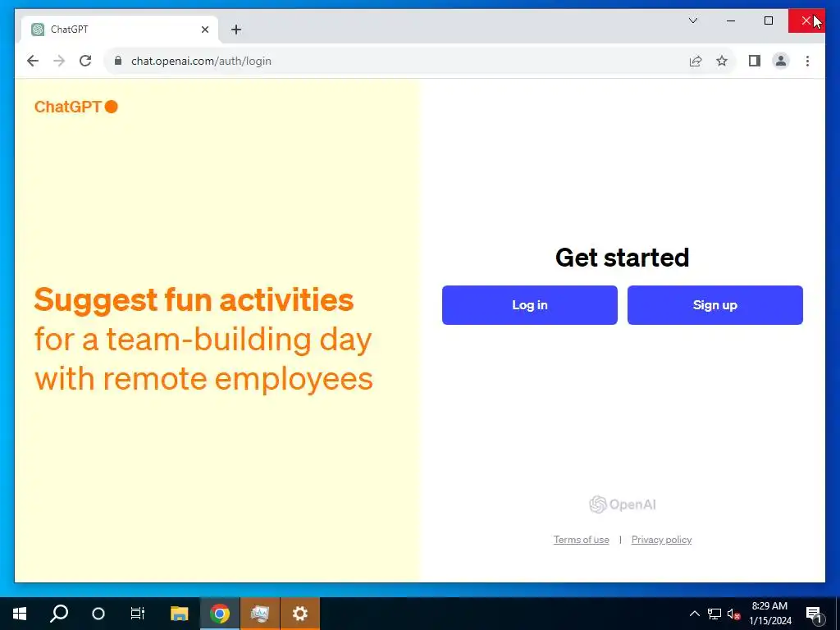Click the Sign up button
The width and height of the screenshot is (840, 630).
(x=714, y=305)
